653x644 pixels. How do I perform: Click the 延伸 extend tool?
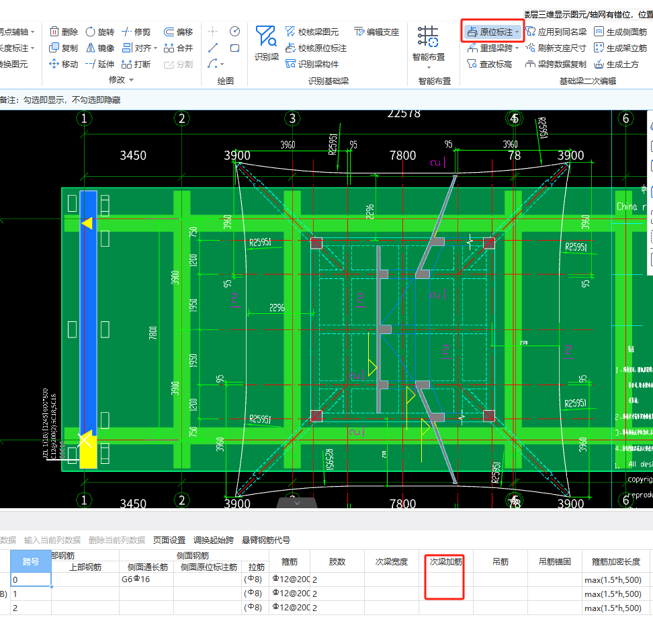click(x=100, y=65)
